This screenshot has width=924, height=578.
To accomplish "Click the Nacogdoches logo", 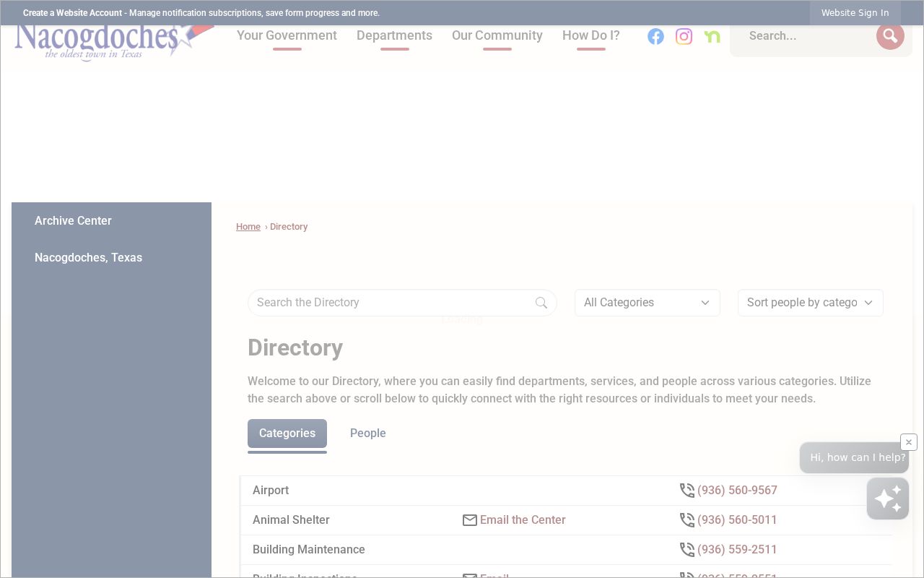I will (x=114, y=42).
